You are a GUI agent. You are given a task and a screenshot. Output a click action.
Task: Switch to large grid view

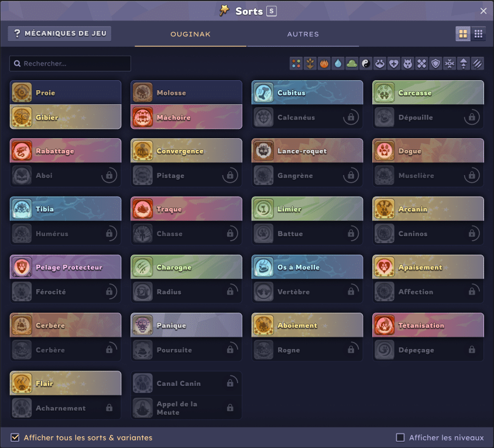click(463, 34)
